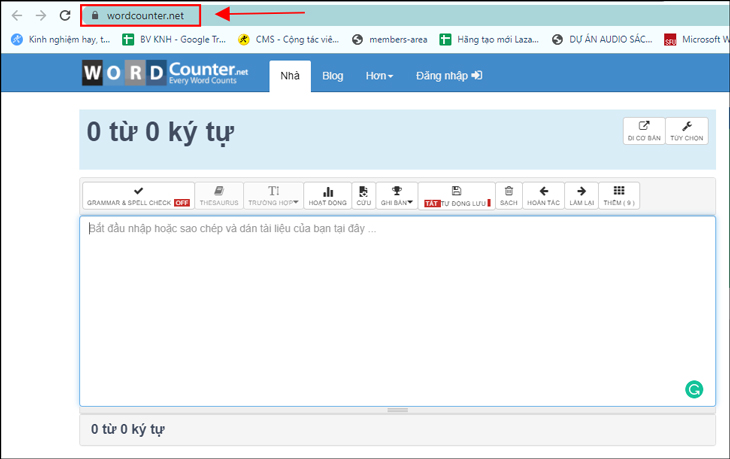Open the DỰ ÁN AUDIO SÁC... bookmark
Image resolution: width=730 pixels, height=459 pixels.
click(602, 40)
